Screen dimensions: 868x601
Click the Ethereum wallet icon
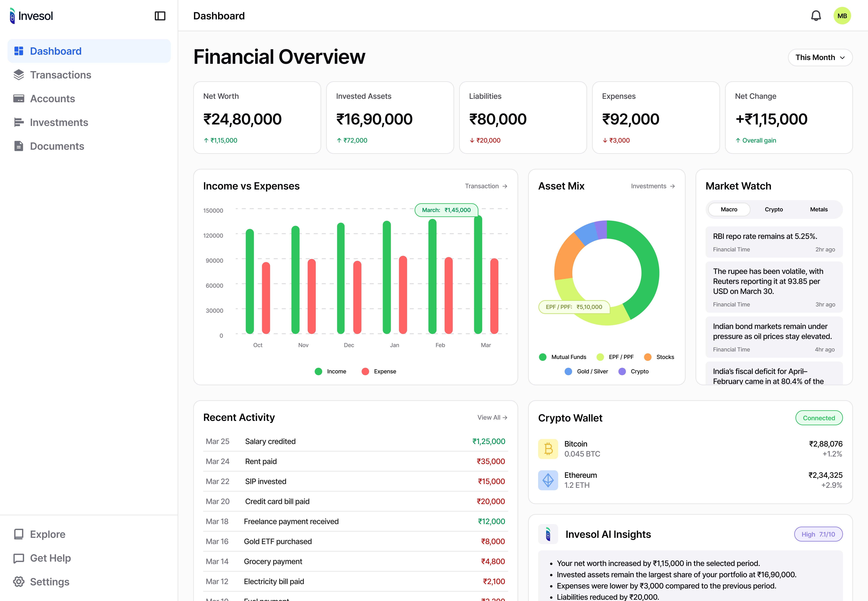pyautogui.click(x=548, y=480)
